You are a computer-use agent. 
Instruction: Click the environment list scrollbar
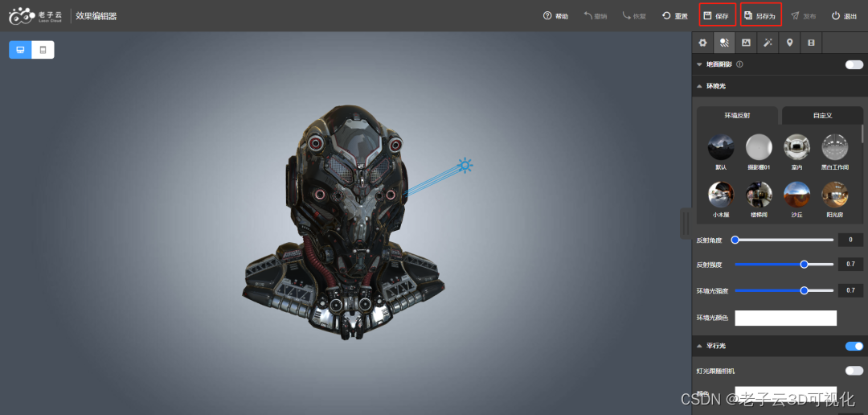[862, 134]
